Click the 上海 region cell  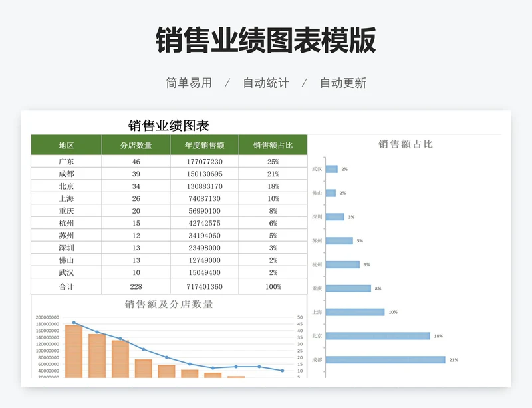66,198
